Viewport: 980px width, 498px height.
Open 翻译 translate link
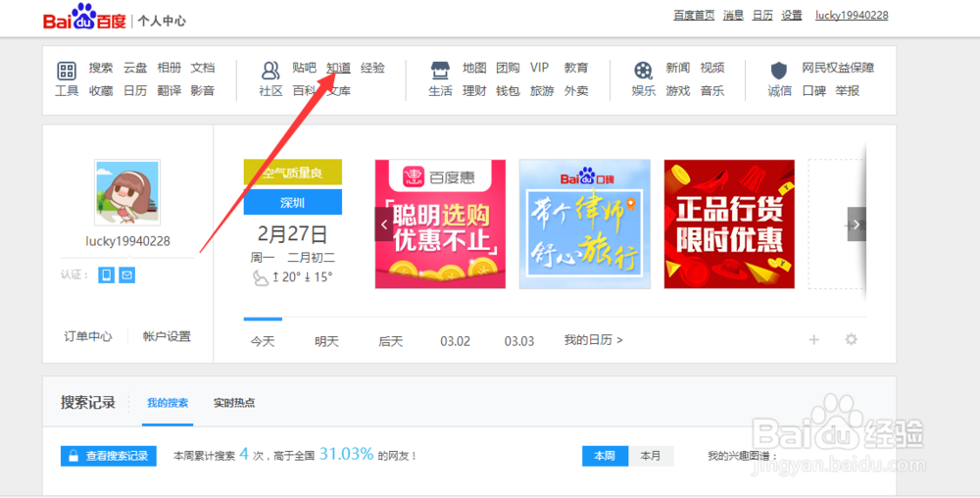pyautogui.click(x=169, y=90)
